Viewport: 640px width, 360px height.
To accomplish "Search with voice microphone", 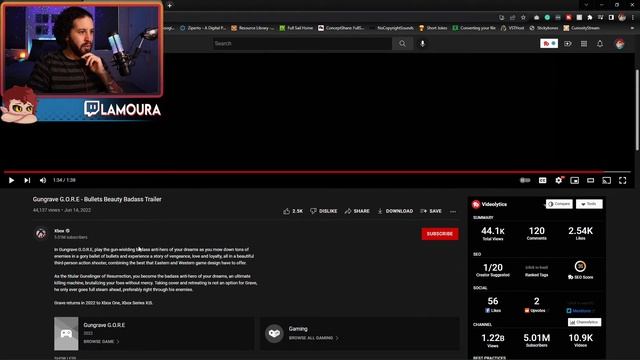I will (422, 43).
